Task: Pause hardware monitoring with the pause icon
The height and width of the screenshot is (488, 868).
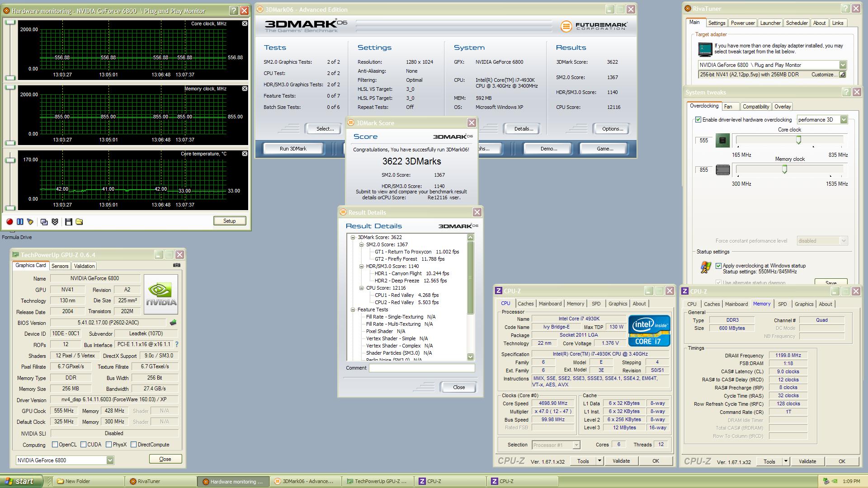Action: coord(20,222)
